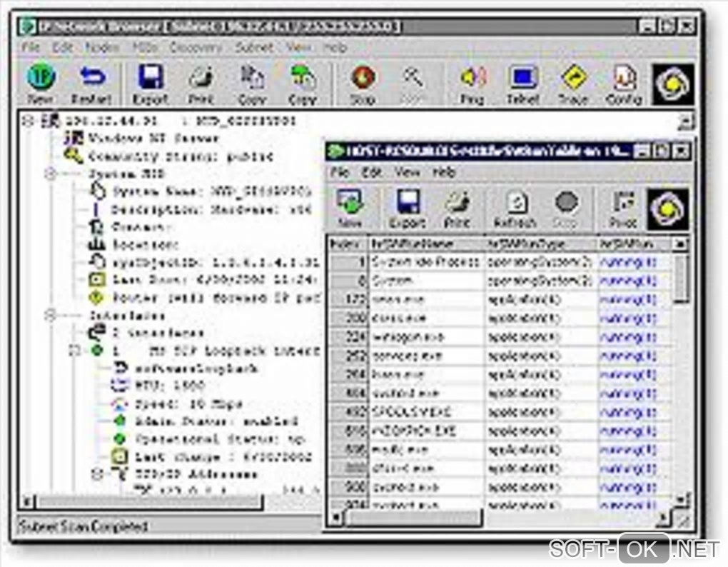This screenshot has height=567, width=728.
Task: Click New in the HOST-RESOURCES table window toolbar
Action: [350, 209]
